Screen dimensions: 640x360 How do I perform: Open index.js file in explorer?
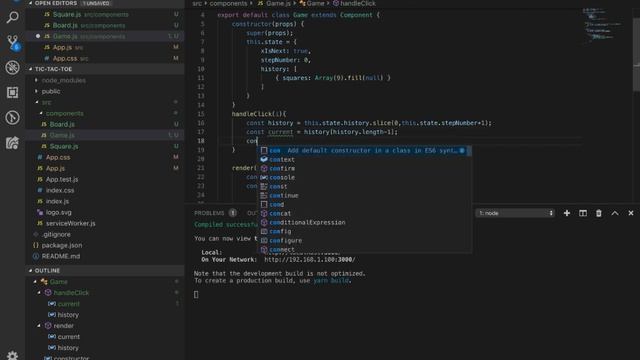click(104, 201)
